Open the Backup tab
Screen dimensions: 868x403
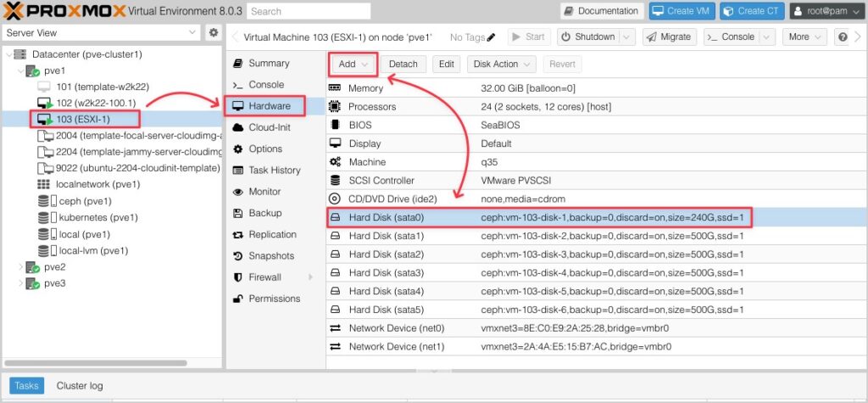coord(275,214)
